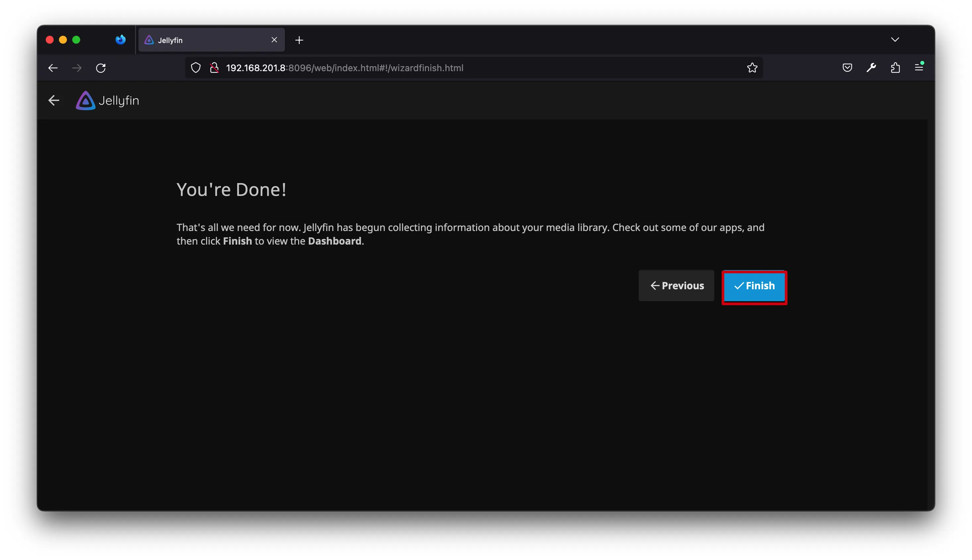This screenshot has width=972, height=560.
Task: Open a new tab with plus button
Action: [x=299, y=40]
